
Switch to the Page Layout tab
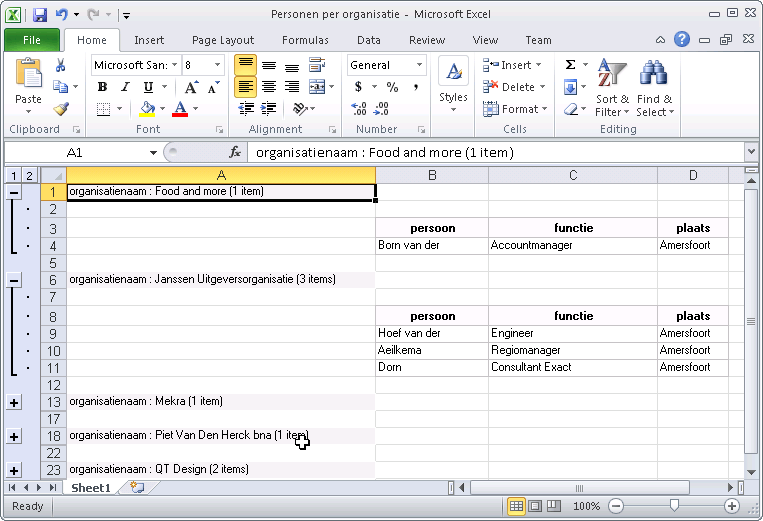click(223, 40)
